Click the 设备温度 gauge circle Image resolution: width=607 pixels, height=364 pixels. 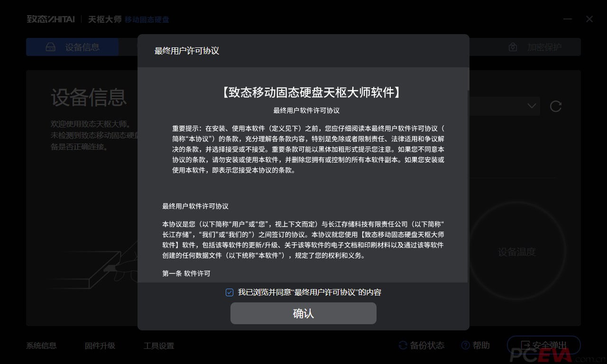[517, 252]
